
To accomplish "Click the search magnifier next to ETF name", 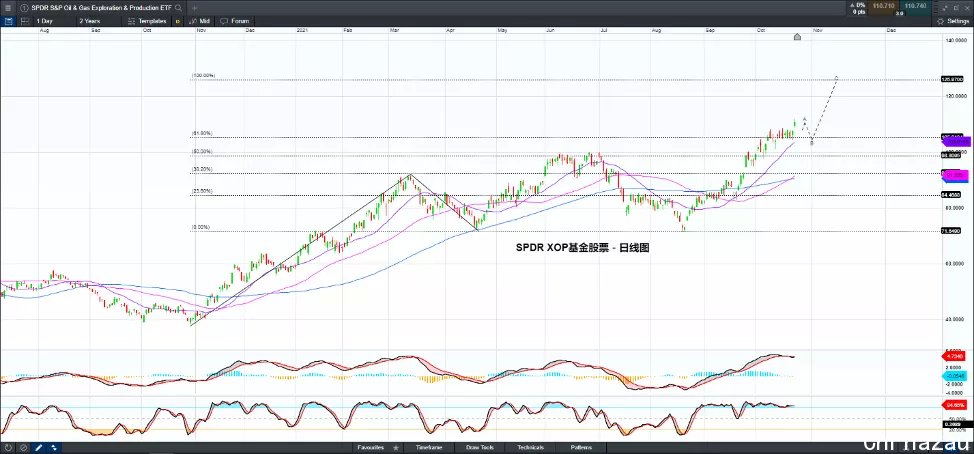I will (x=178, y=8).
